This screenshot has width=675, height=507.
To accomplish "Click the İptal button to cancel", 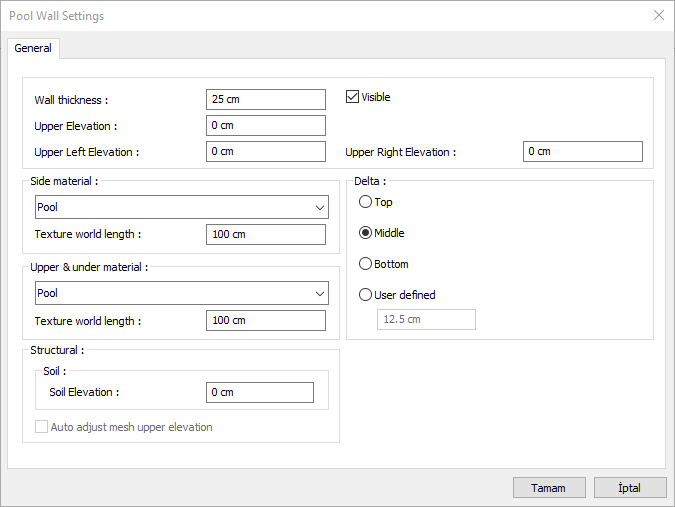I will 630,488.
